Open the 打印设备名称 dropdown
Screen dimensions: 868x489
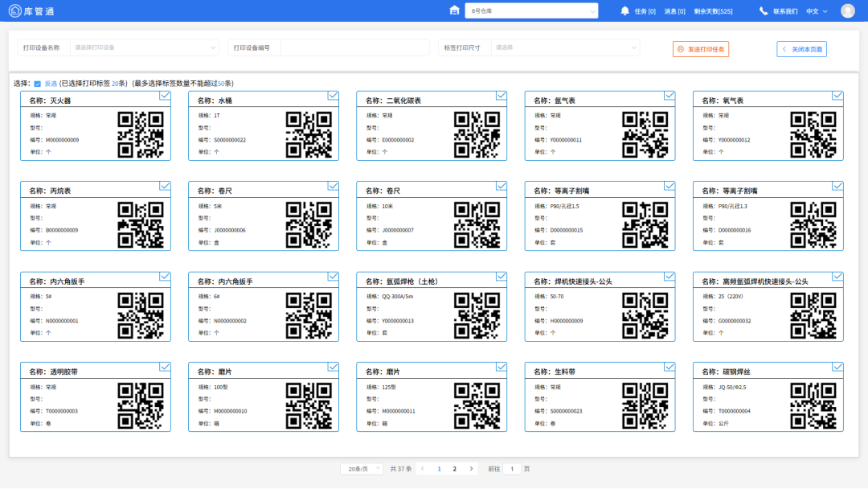tap(145, 47)
